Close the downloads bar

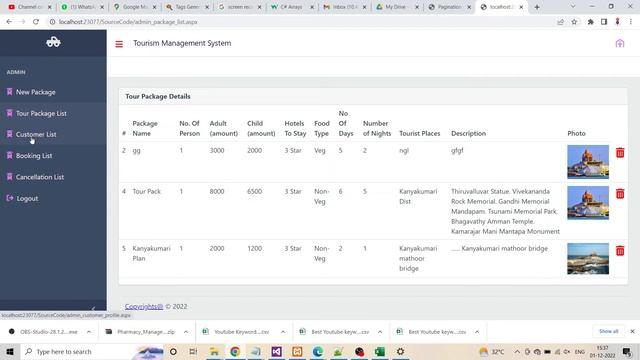point(632,331)
